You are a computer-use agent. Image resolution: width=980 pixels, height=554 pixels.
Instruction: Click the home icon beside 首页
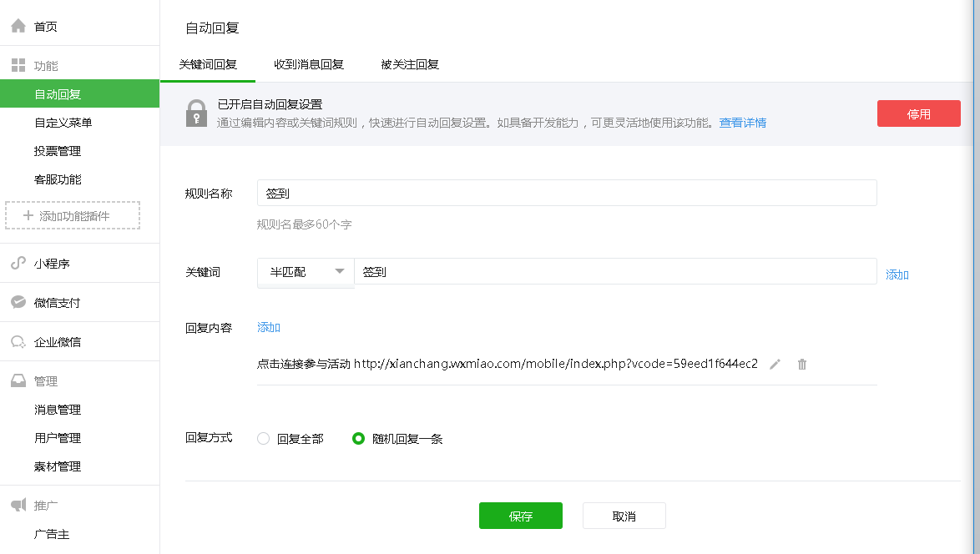point(18,26)
